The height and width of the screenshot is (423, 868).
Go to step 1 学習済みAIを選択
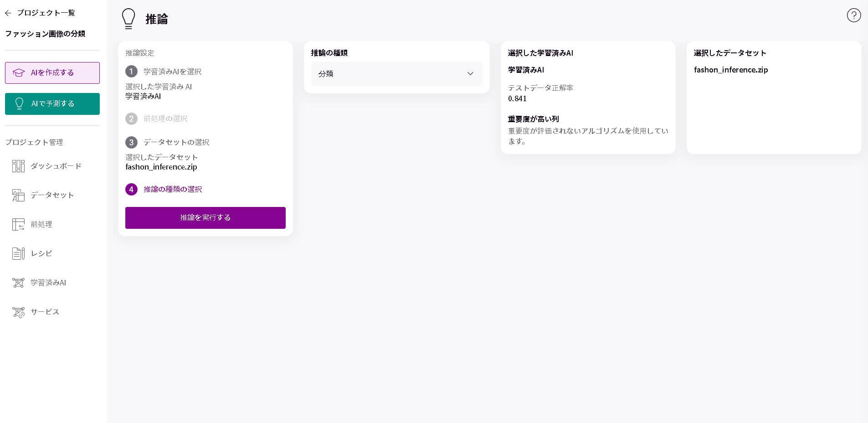(x=172, y=72)
